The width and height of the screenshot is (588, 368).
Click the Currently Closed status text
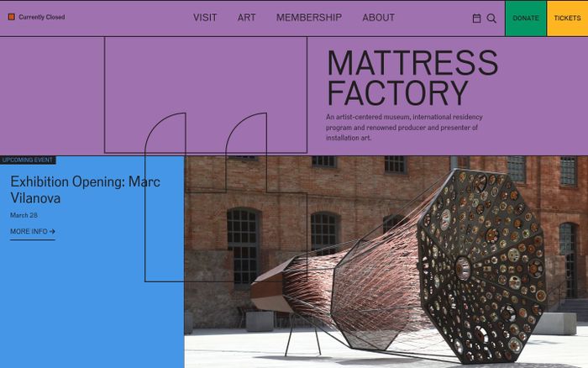coord(42,17)
